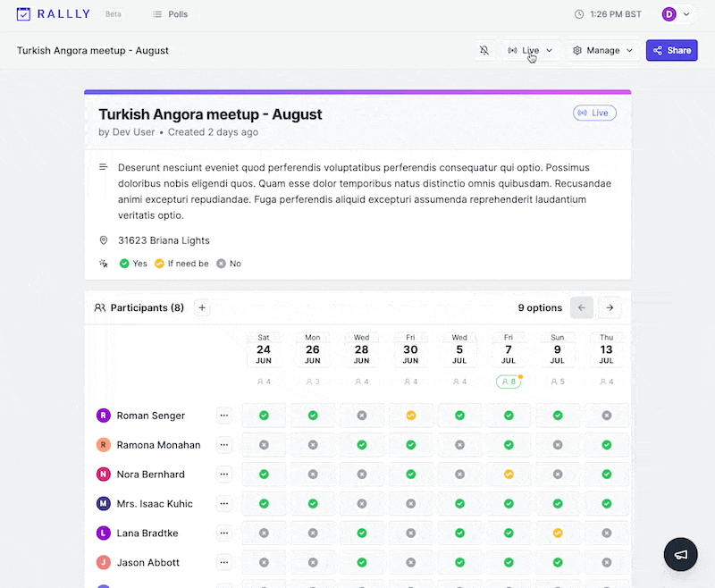Open the Live status dropdown
Image resolution: width=715 pixels, height=588 pixels.
[531, 51]
